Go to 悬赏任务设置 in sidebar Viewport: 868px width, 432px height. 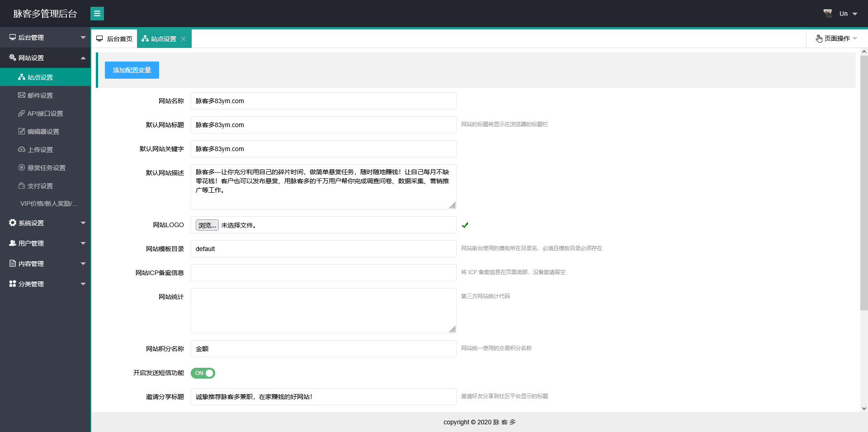click(x=46, y=168)
